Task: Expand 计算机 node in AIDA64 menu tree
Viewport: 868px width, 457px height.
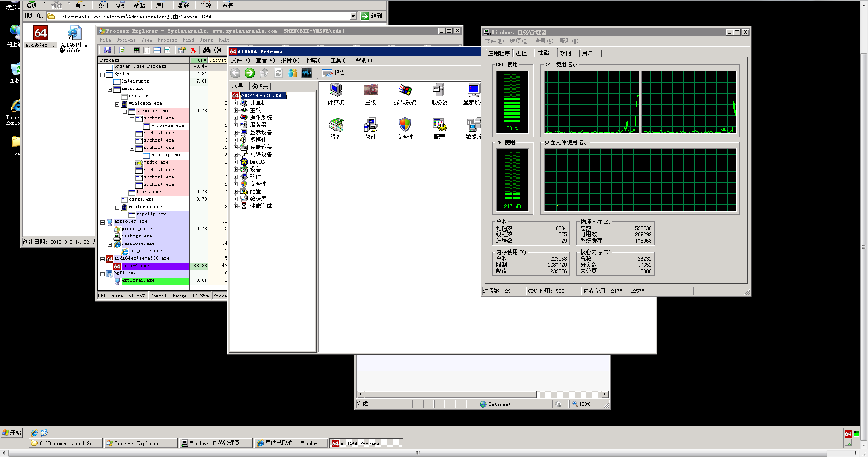Action: click(235, 103)
